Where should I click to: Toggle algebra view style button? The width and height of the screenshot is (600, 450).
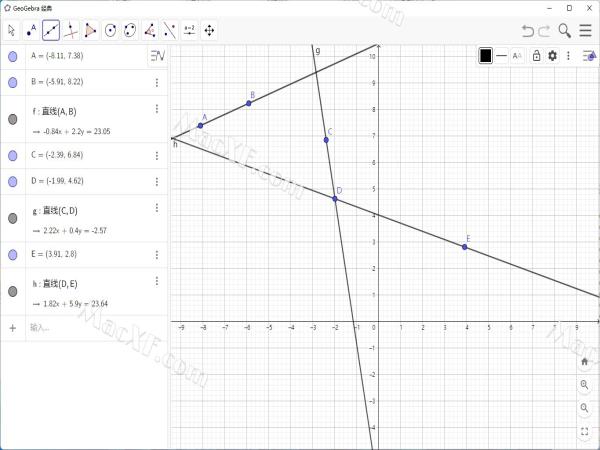(157, 56)
